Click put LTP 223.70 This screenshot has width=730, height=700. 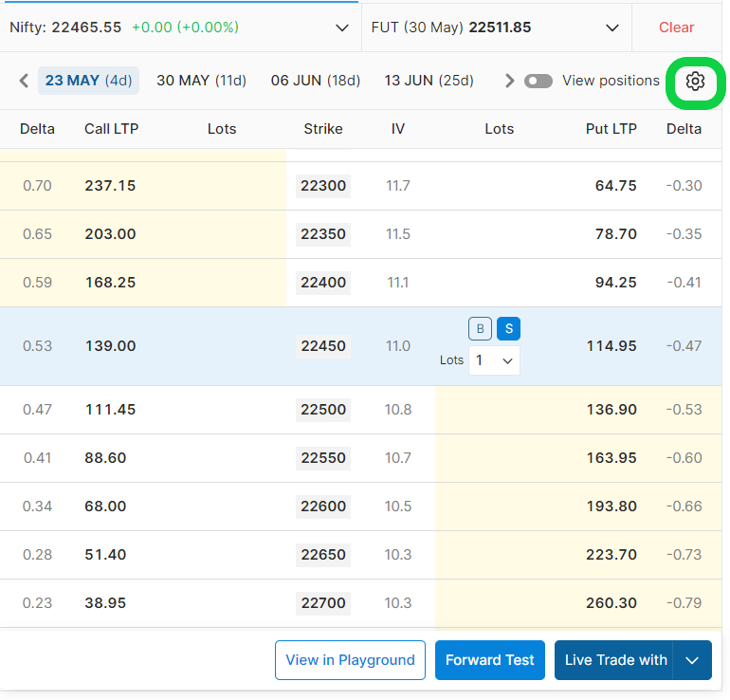pyautogui.click(x=611, y=555)
